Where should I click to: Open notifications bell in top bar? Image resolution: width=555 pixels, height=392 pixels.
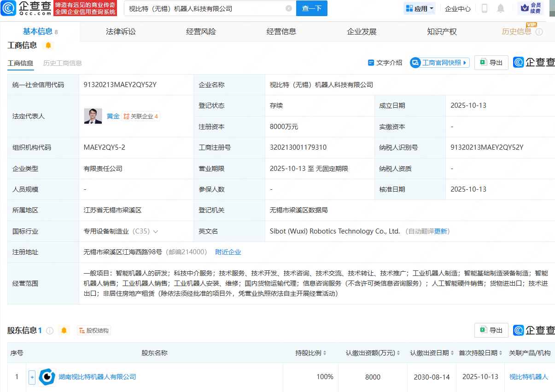pos(501,8)
